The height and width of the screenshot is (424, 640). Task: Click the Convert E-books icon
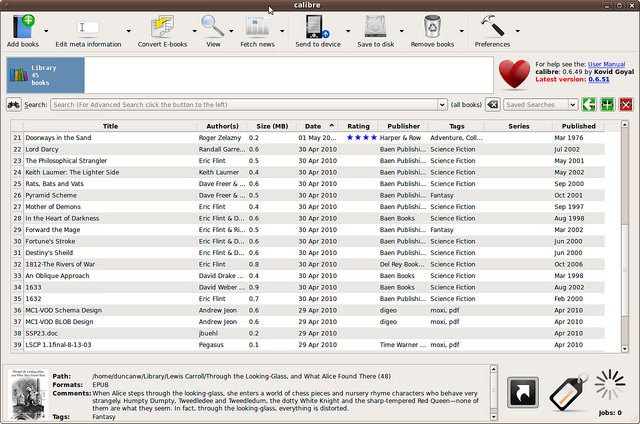(162, 27)
